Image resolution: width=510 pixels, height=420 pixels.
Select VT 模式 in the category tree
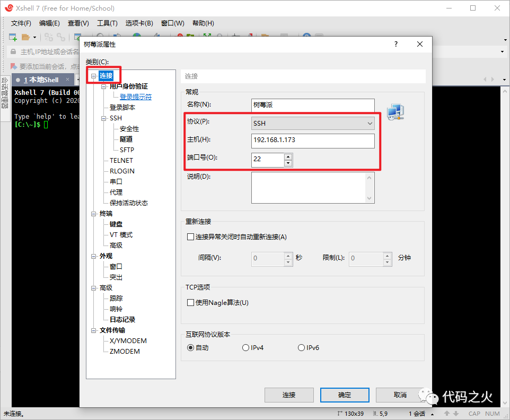click(x=121, y=235)
